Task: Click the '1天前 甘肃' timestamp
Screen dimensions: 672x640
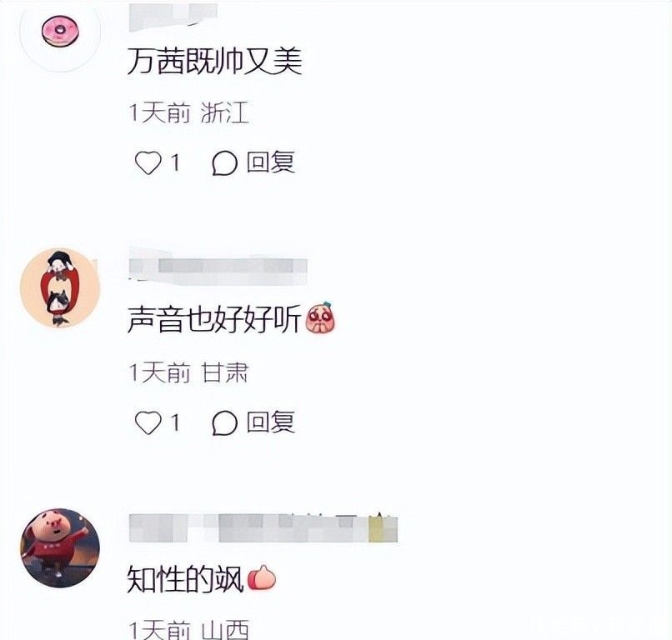Action: (x=189, y=372)
